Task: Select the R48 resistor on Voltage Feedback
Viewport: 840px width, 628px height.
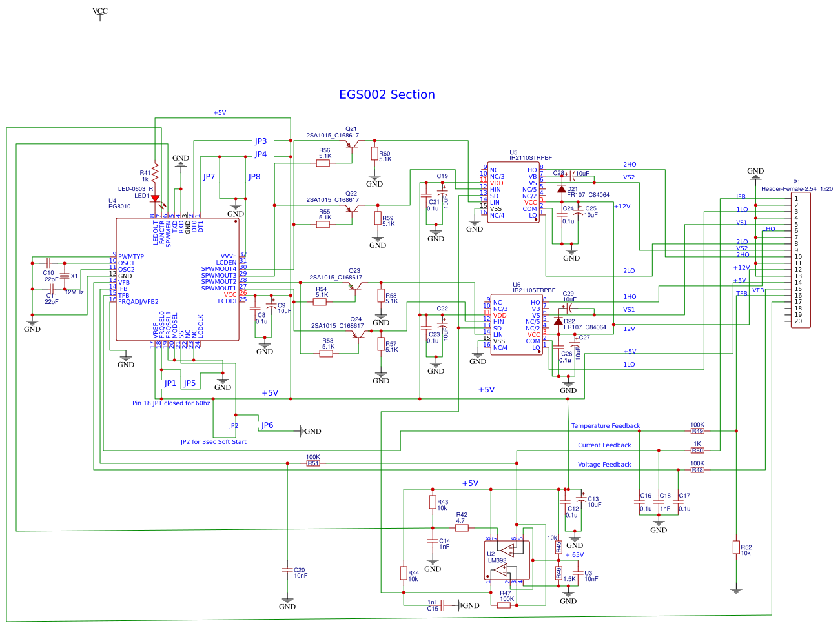Action: click(x=697, y=470)
